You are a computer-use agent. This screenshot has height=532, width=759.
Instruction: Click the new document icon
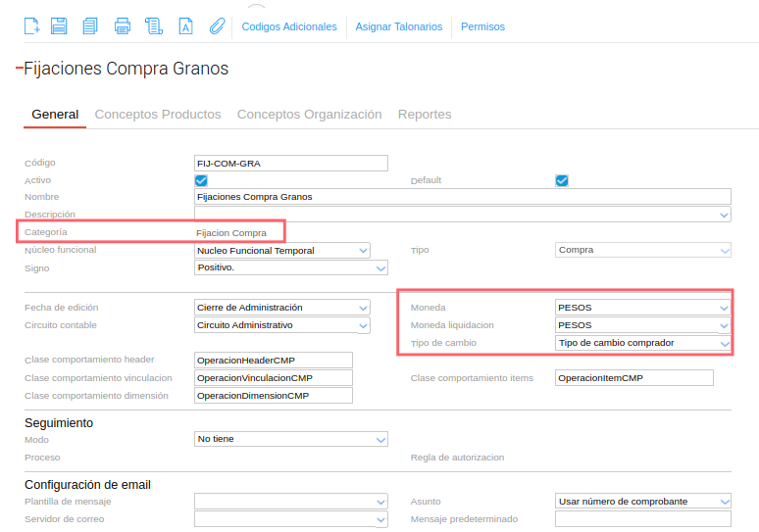pyautogui.click(x=31, y=26)
